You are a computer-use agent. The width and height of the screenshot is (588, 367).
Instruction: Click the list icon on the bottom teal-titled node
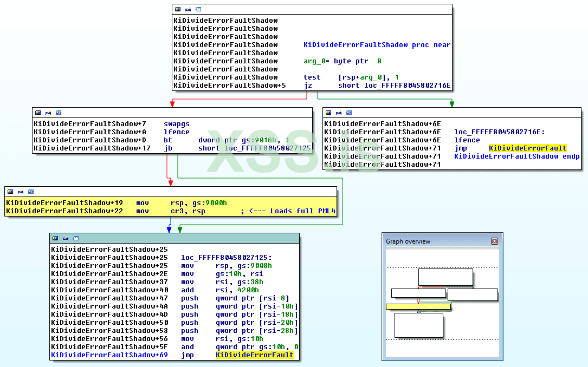76,238
